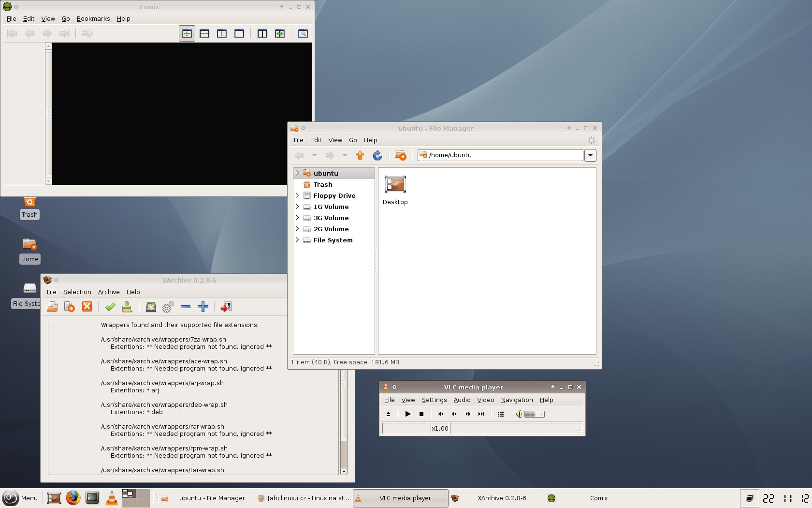Viewport: 812px width, 508px height.
Task: Expand 3G Volume tree node
Action: pyautogui.click(x=297, y=218)
